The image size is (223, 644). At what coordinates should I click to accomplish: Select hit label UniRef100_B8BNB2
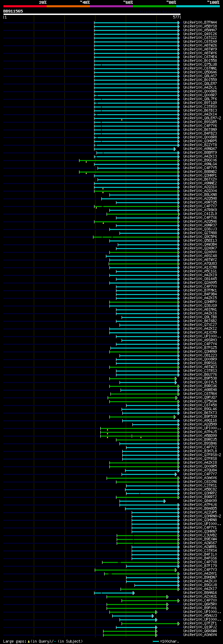(x=200, y=172)
